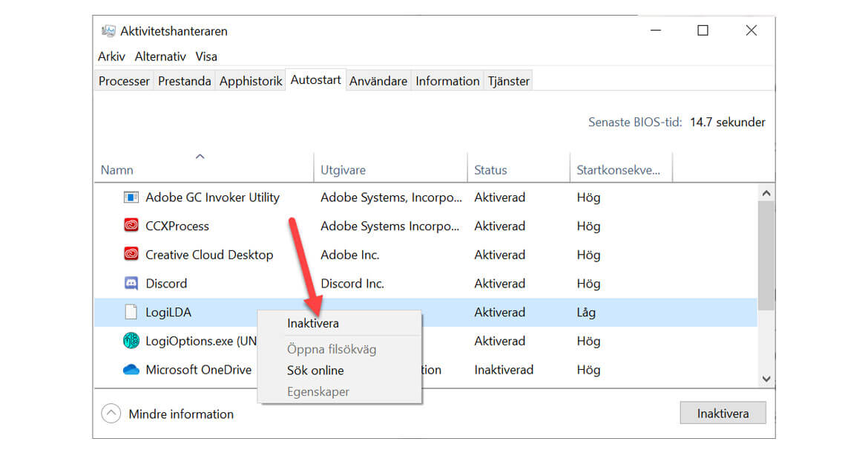Select the Discord row name

(166, 284)
